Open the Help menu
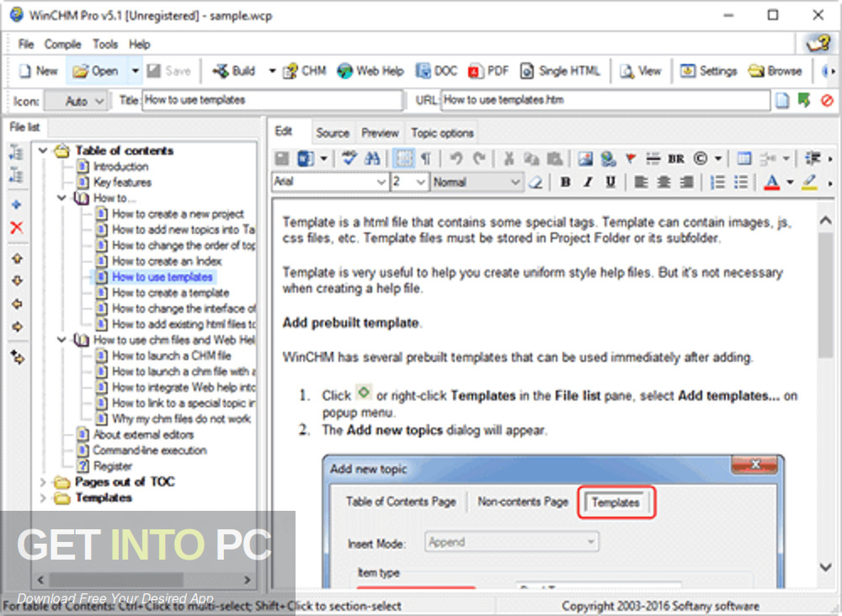 [139, 44]
